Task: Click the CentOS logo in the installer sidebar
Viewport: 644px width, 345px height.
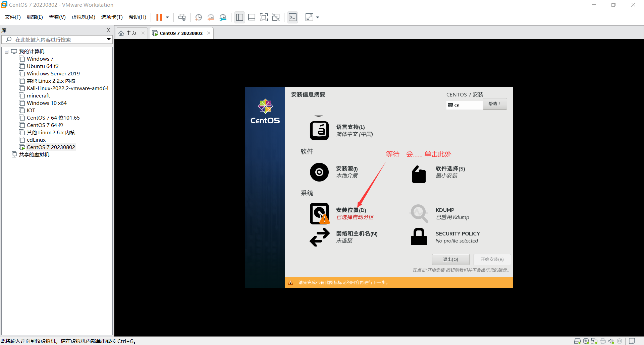Action: click(x=265, y=112)
